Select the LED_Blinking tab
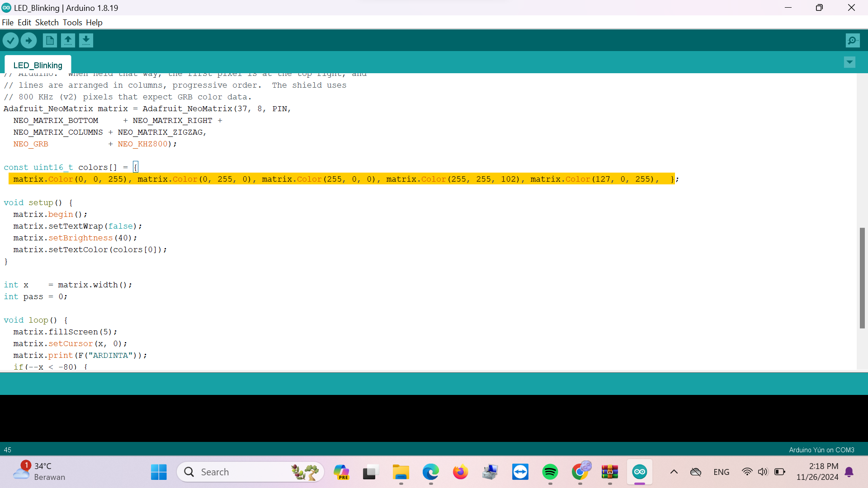 point(38,65)
